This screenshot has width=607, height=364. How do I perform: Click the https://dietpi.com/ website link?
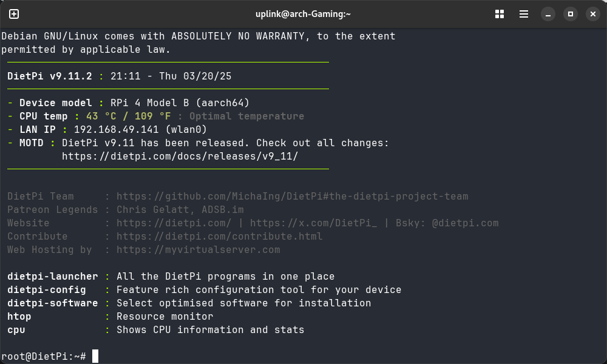click(174, 223)
